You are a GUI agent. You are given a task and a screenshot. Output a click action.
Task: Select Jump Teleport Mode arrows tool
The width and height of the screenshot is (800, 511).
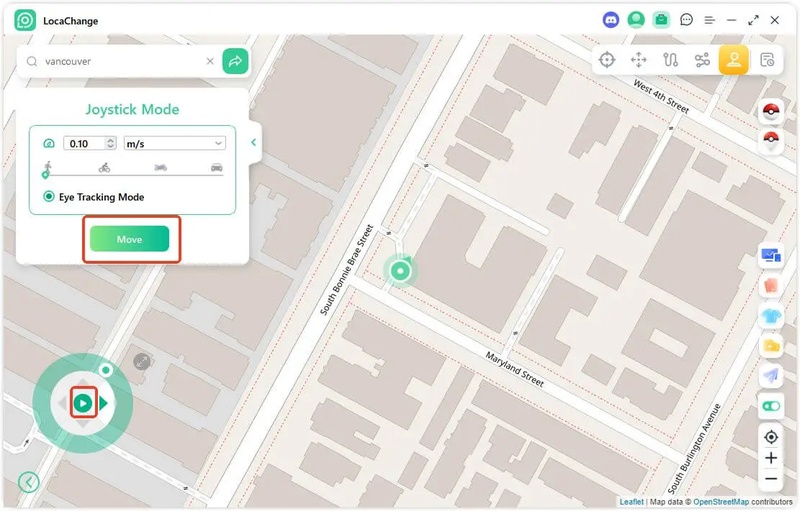[638, 60]
